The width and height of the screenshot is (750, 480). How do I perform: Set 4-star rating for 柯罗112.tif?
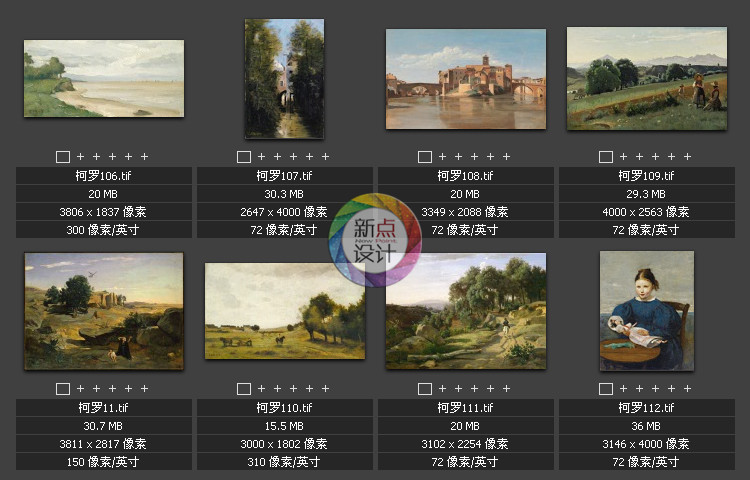coord(672,388)
